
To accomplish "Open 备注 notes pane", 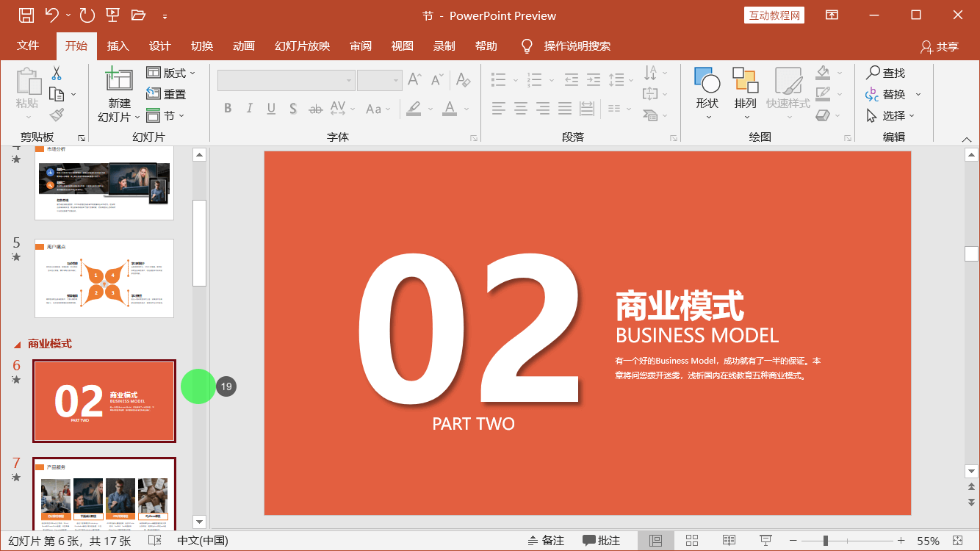I will [546, 541].
